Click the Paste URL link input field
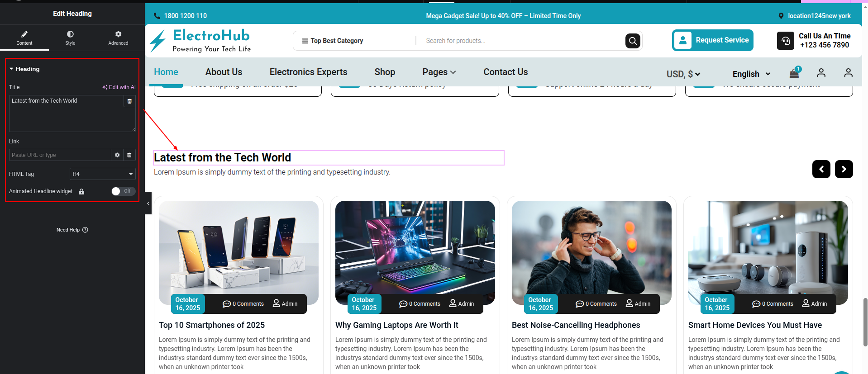868x374 pixels. (60, 155)
